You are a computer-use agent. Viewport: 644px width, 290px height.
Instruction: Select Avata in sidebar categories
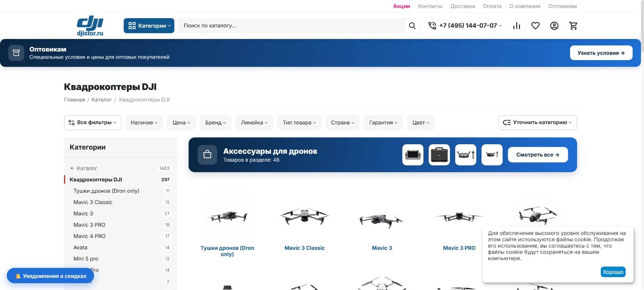(x=80, y=248)
